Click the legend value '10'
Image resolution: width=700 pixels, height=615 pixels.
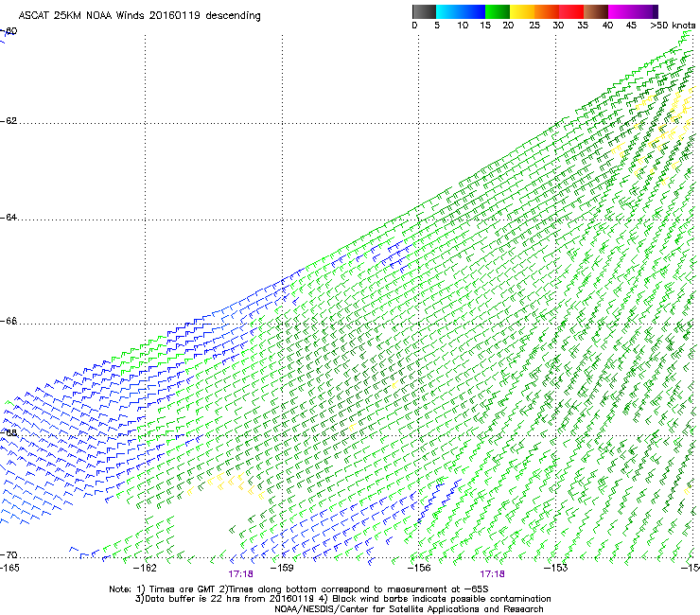tap(463, 26)
